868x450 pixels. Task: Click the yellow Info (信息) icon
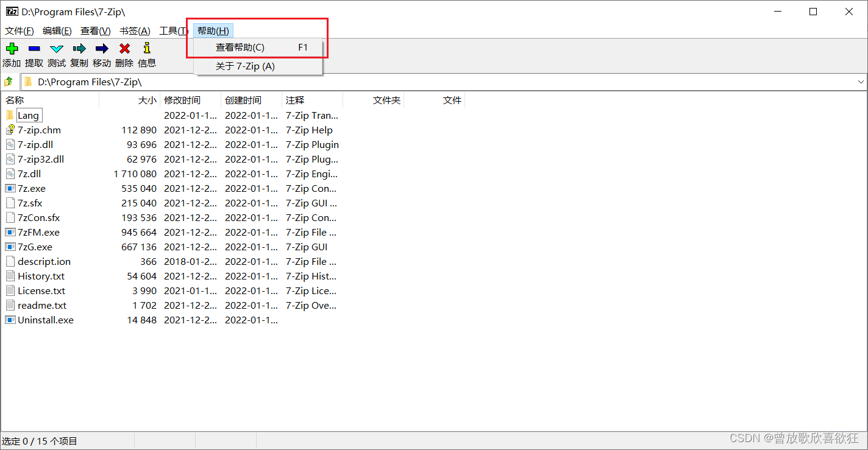(146, 48)
